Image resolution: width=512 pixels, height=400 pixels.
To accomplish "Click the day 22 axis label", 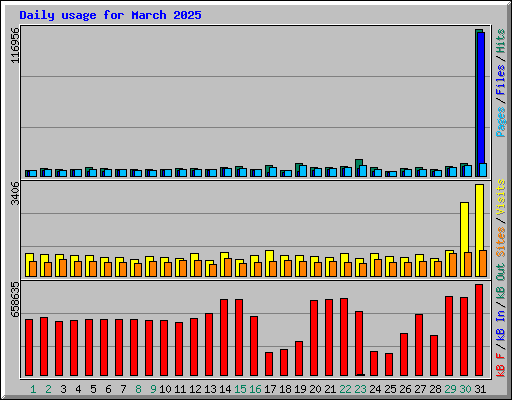I will [345, 389].
